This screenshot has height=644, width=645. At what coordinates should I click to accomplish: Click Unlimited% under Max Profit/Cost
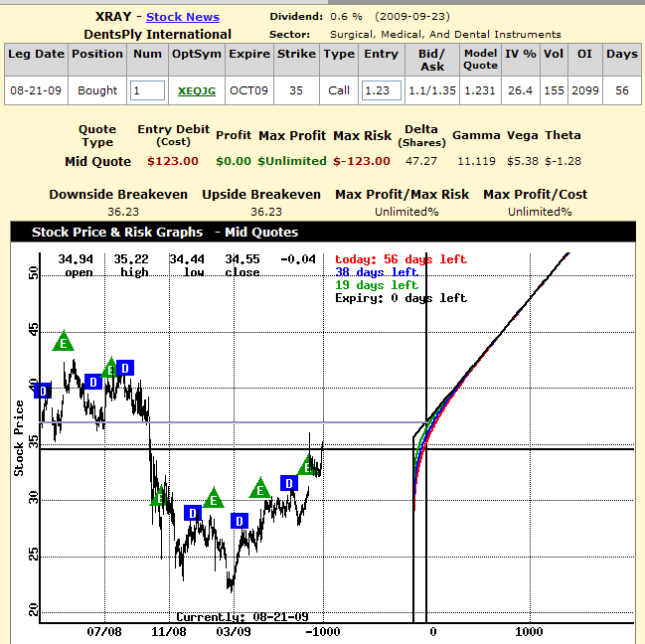pos(540,212)
